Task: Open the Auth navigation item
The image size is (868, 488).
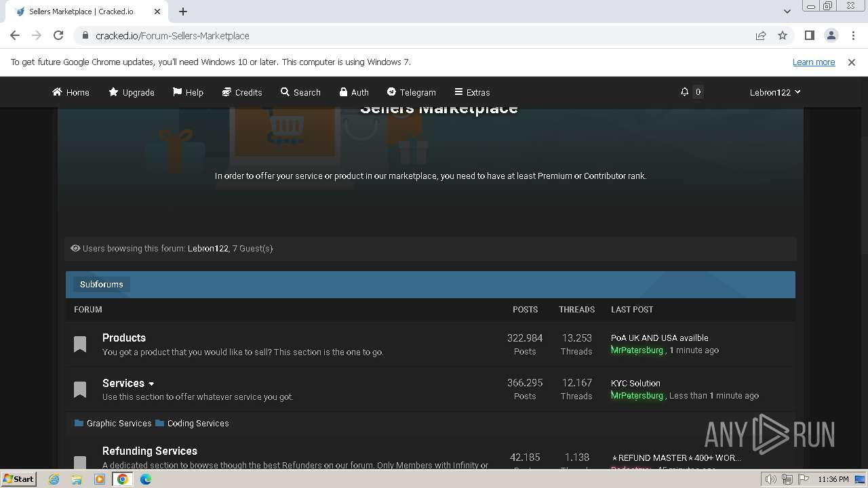Action: click(x=354, y=92)
